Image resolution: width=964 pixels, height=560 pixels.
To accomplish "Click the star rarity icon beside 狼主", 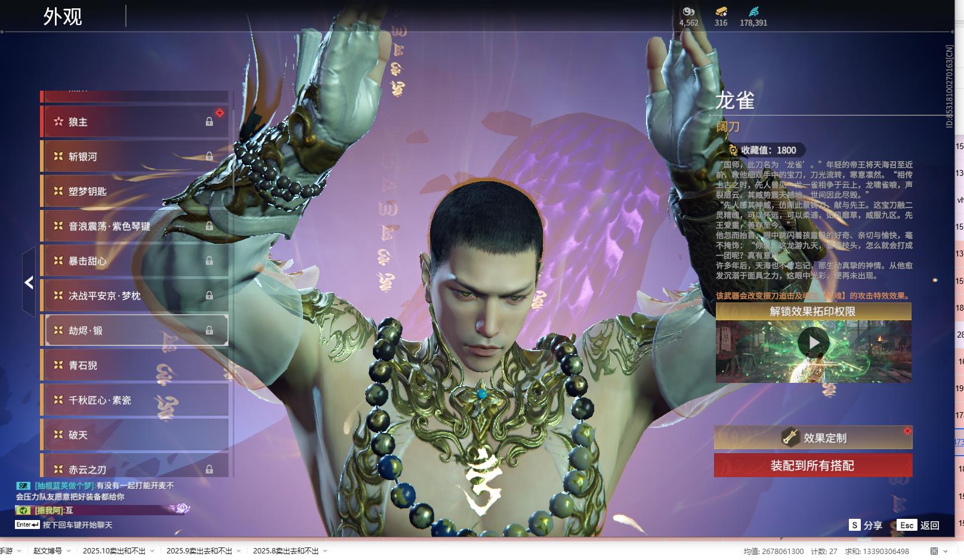I will [x=58, y=122].
